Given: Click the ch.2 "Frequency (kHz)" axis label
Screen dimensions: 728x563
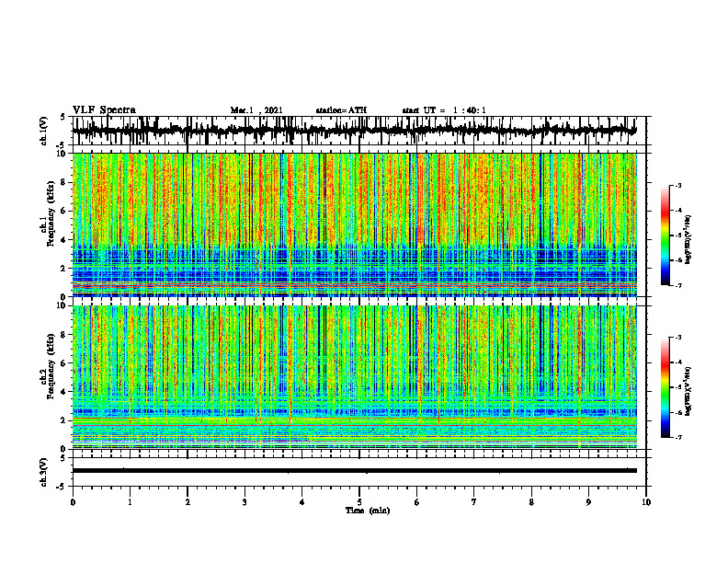Looking at the screenshot, I should [x=51, y=366].
